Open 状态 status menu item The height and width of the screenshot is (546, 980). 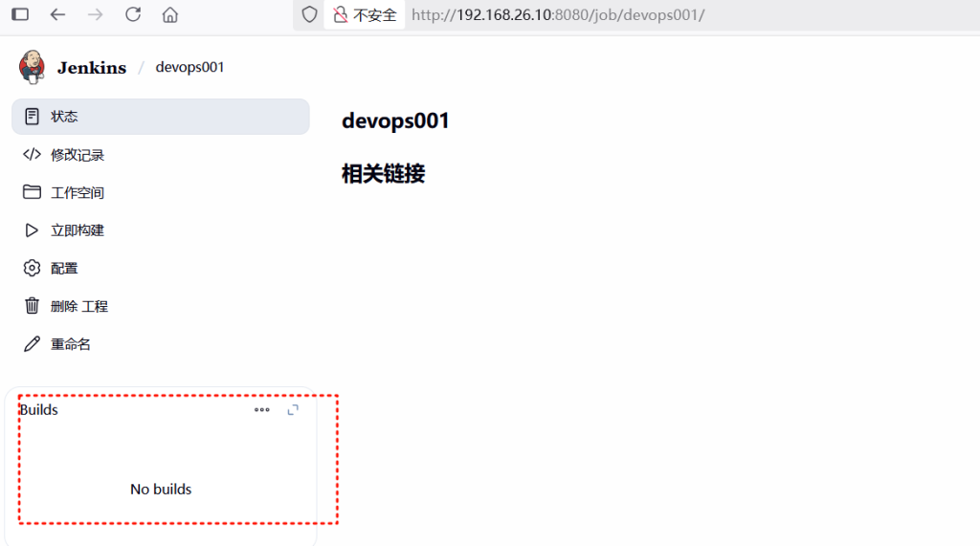(x=65, y=117)
